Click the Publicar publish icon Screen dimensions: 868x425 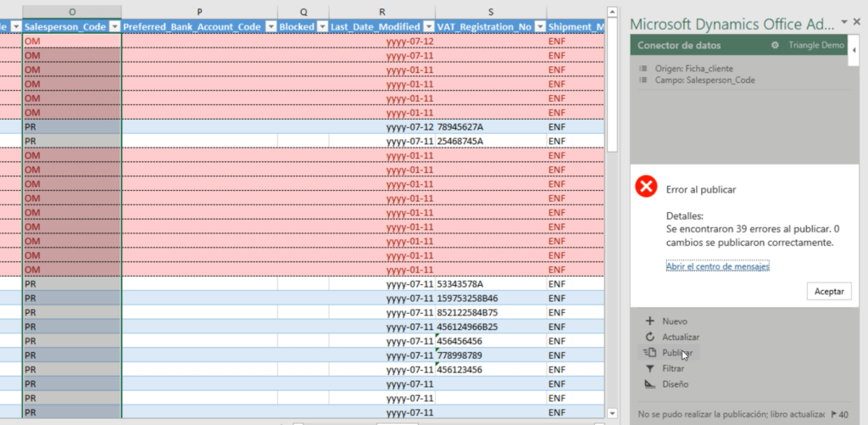coord(650,352)
